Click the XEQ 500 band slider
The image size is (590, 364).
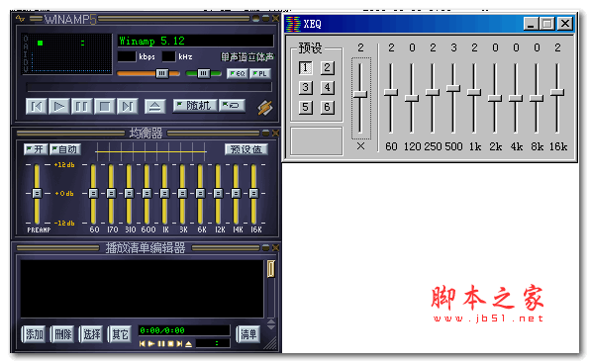[453, 88]
